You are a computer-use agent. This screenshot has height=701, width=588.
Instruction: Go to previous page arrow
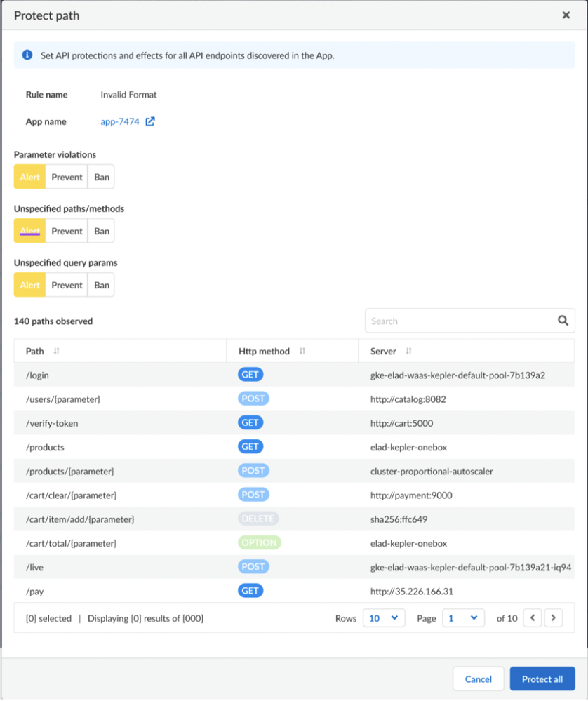(533, 618)
